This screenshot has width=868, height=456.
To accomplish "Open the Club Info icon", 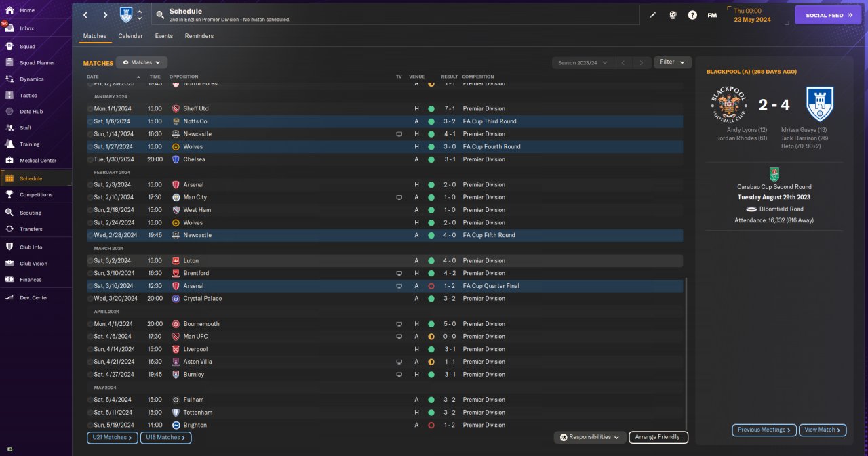I will pos(9,247).
